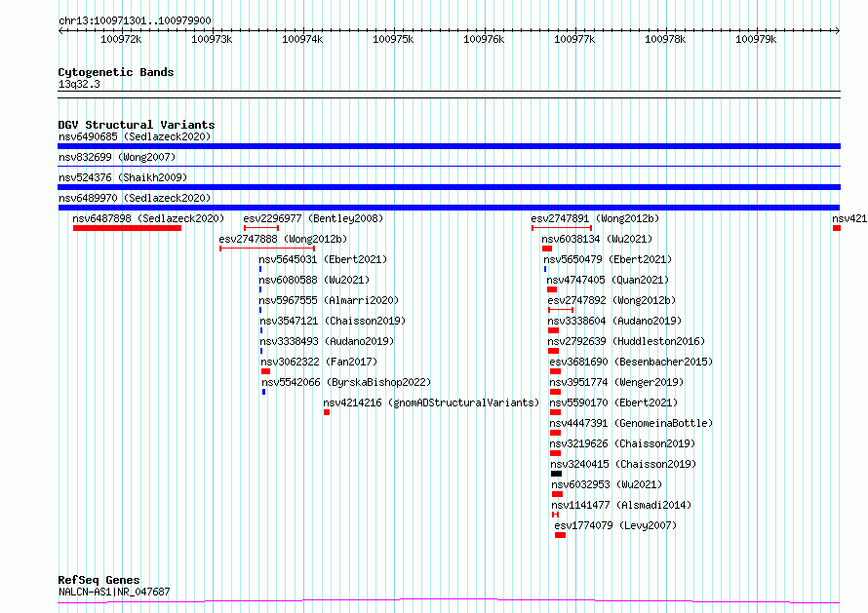
Task: Open nsv4747405 (Quan2021) variant
Action: [x=608, y=280]
